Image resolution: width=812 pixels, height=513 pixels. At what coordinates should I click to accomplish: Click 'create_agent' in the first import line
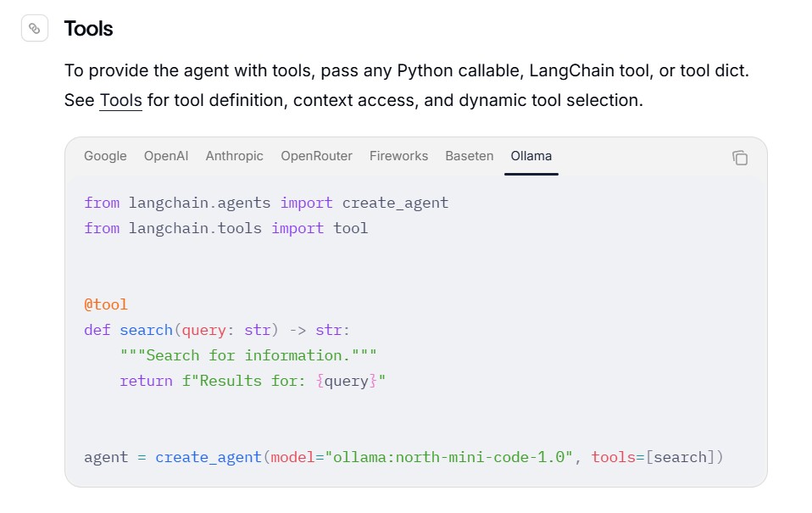point(395,203)
